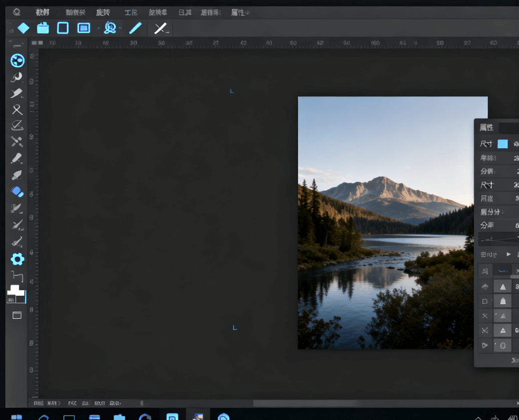Viewport: 519px width, 420px height.
Task: Switch to the 属性 panel tab
Action: pos(486,128)
